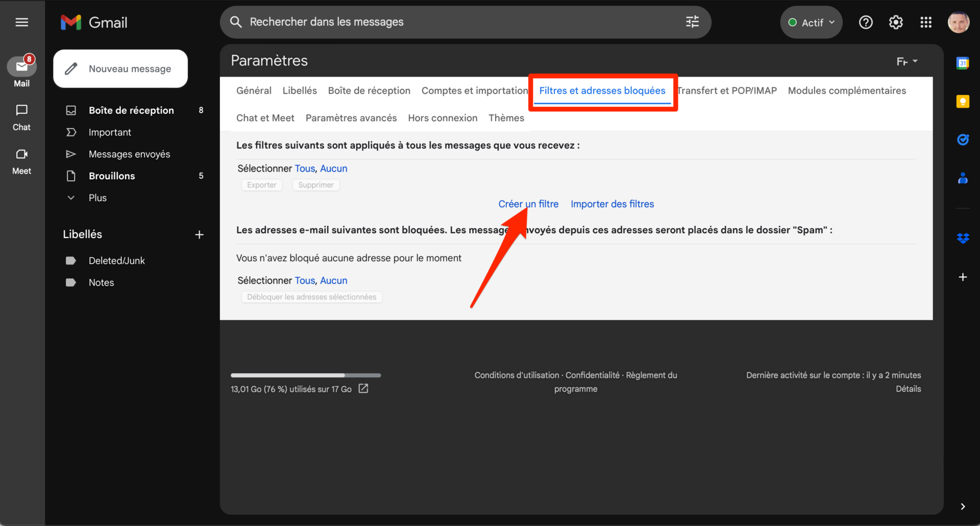Open Dropbox add-on icon
980x526 pixels.
tap(963, 238)
